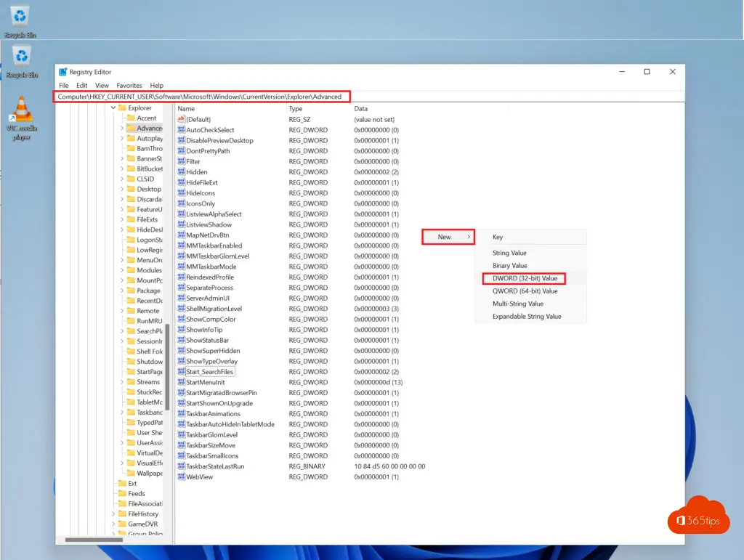Open the Edit menu
This screenshot has width=744, height=560.
(x=82, y=85)
